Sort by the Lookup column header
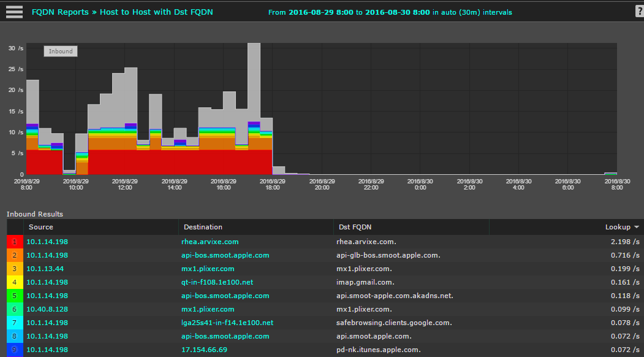644x357 pixels. point(618,227)
